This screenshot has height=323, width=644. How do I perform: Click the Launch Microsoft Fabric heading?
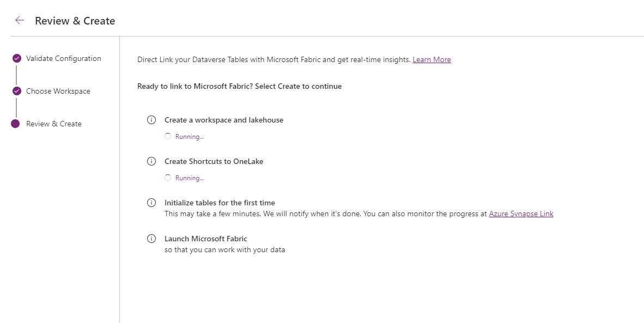click(206, 239)
